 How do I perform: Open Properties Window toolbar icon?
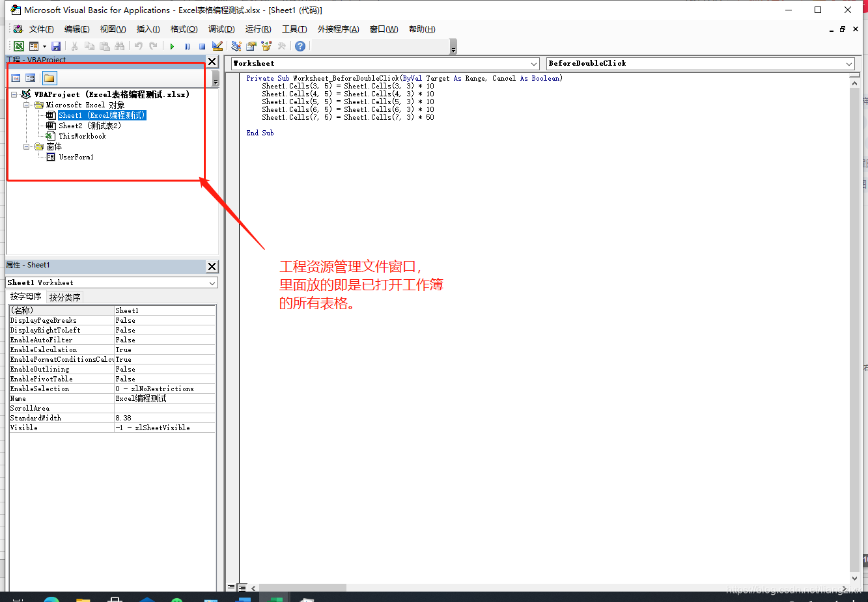[251, 46]
